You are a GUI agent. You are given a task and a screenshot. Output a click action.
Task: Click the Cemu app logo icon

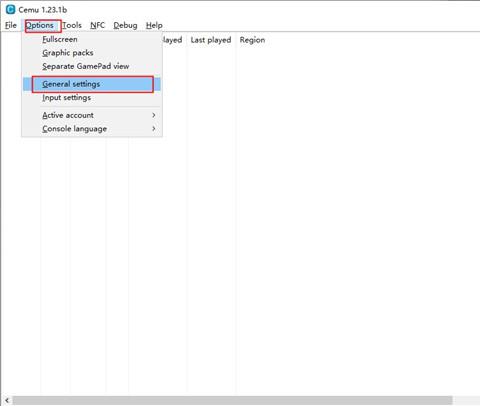click(10, 9)
